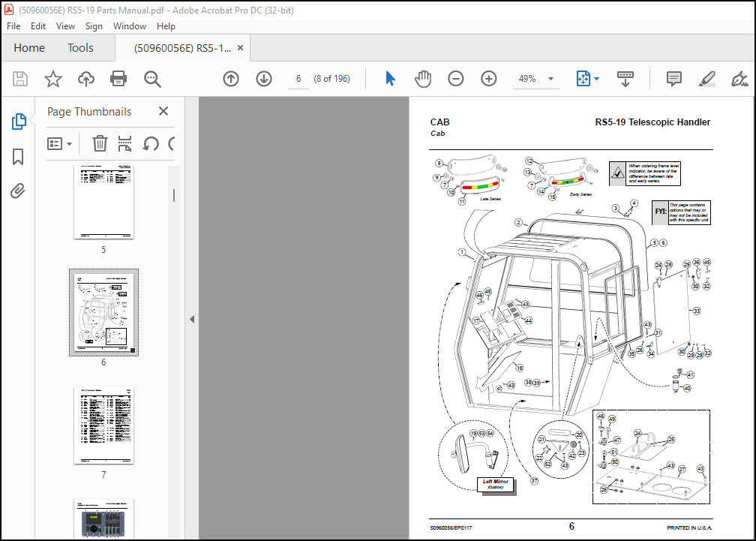The image size is (756, 541).
Task: Click the PRINTED IN U.S.A. footer text
Action: 689,528
